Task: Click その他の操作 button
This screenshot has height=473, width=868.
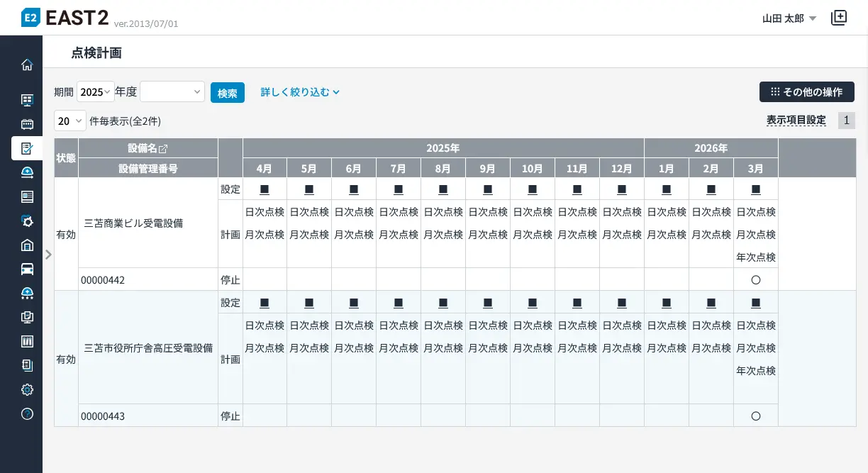Action: coord(806,92)
